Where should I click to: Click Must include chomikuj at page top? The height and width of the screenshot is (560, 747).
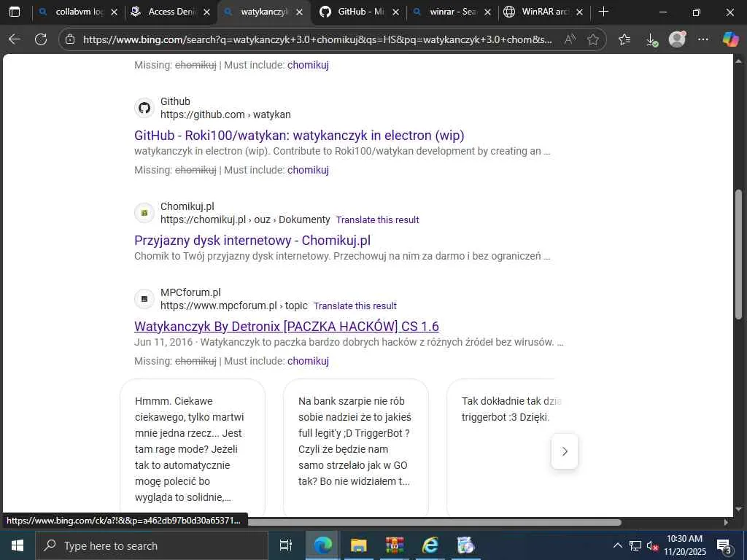pos(308,65)
